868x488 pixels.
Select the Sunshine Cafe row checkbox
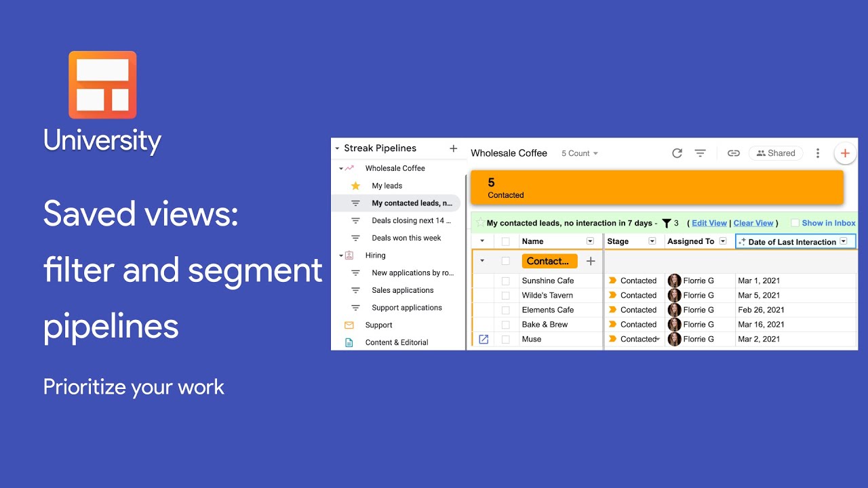tap(505, 281)
